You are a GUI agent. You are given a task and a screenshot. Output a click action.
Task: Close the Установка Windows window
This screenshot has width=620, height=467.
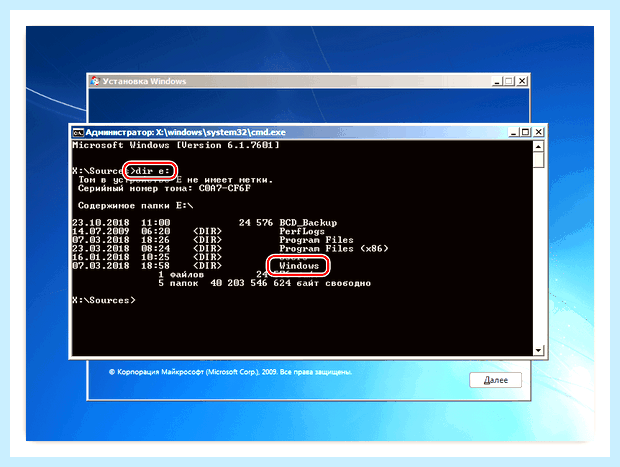522,81
